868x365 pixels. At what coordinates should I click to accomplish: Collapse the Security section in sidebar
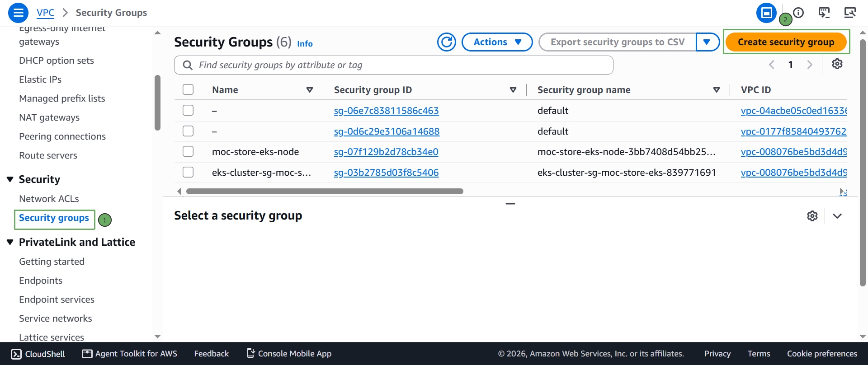click(x=10, y=179)
